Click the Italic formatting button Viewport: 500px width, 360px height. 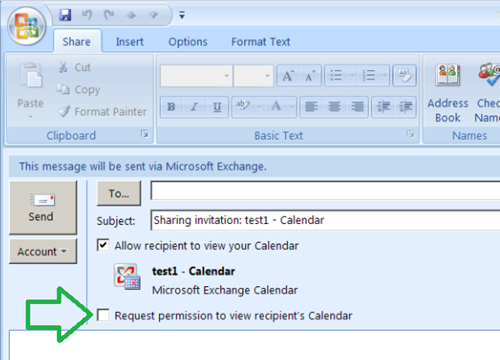tap(194, 107)
